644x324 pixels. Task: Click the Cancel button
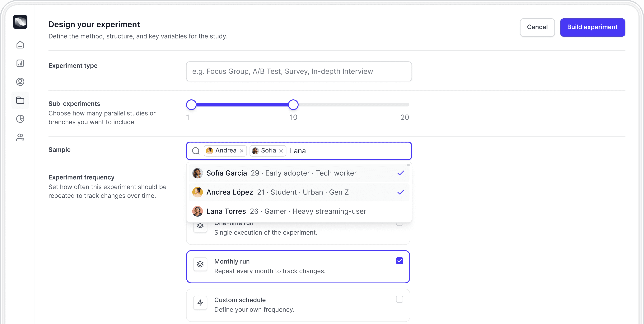click(x=537, y=27)
